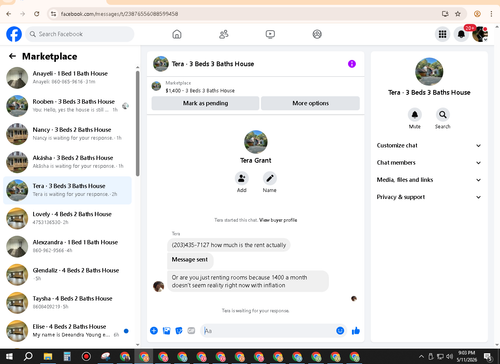This screenshot has height=364, width=500.
Task: Select the Tera - 3 Beds 3 Baths House chat
Action: [67, 190]
